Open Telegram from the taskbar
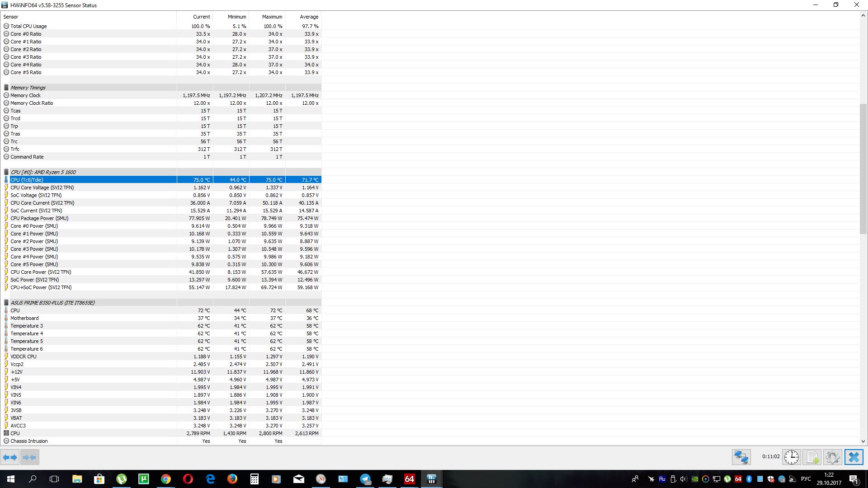This screenshot has width=868, height=488. tap(365, 479)
